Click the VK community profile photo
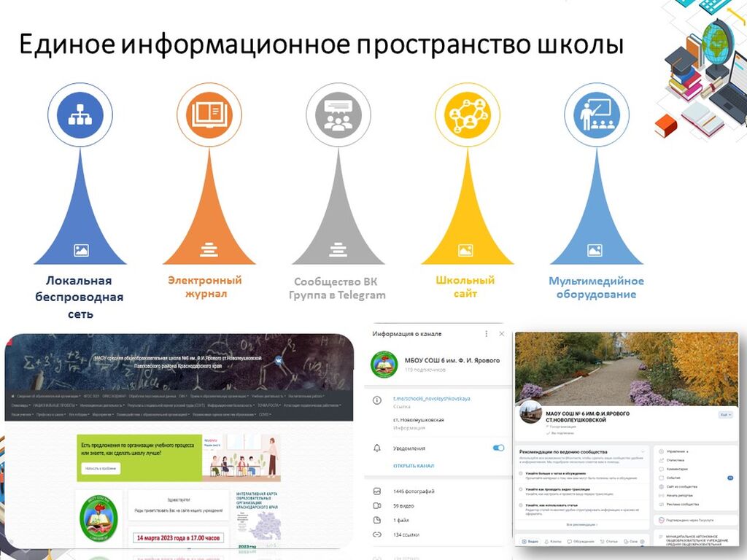747x560 pixels. coord(530,413)
